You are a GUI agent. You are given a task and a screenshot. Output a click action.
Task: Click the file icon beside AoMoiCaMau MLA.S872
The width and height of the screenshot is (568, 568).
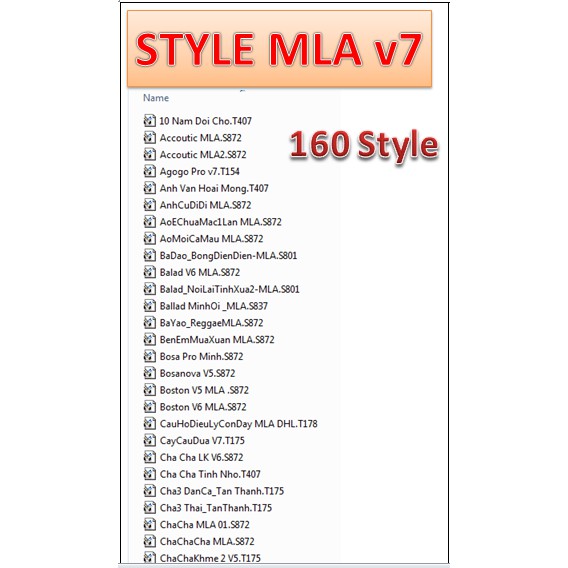[150, 238]
